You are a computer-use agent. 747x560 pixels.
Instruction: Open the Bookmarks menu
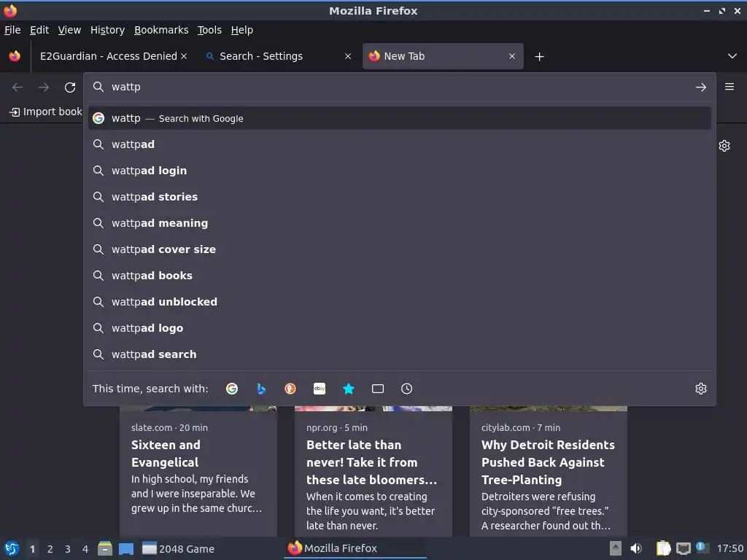tap(161, 30)
